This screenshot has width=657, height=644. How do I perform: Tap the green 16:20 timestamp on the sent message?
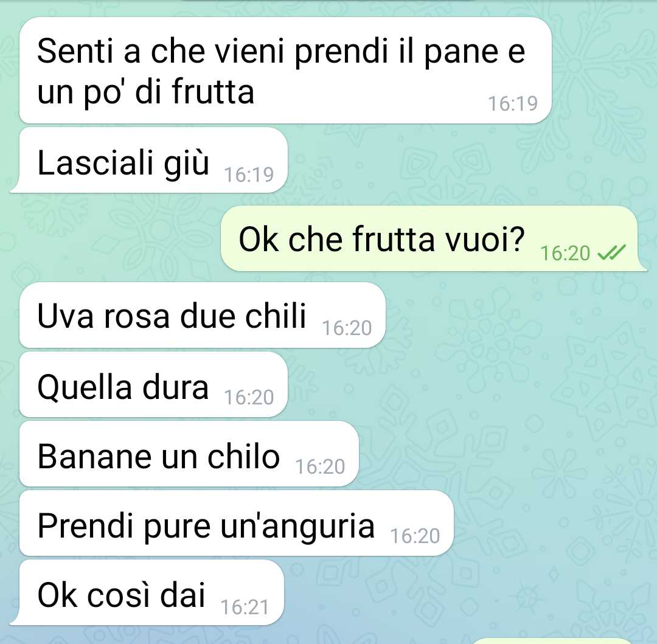click(565, 254)
